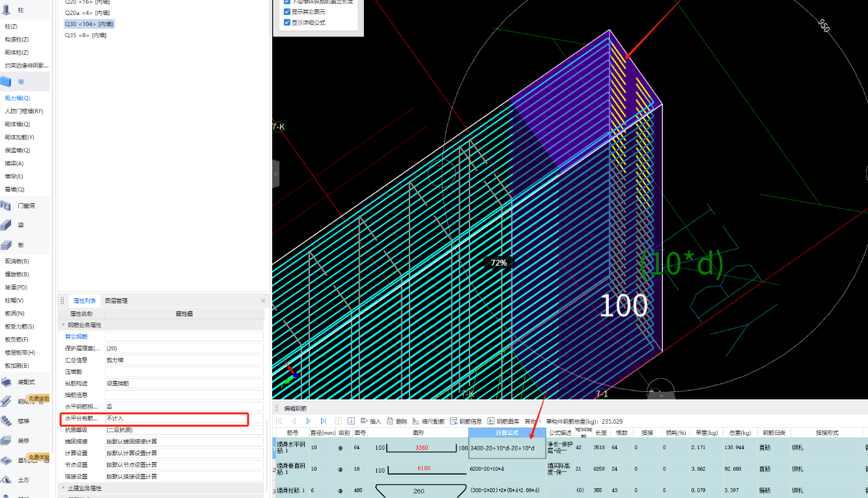Select 人防门框墙(RF) component type
This screenshot has width=868, height=498.
click(24, 111)
